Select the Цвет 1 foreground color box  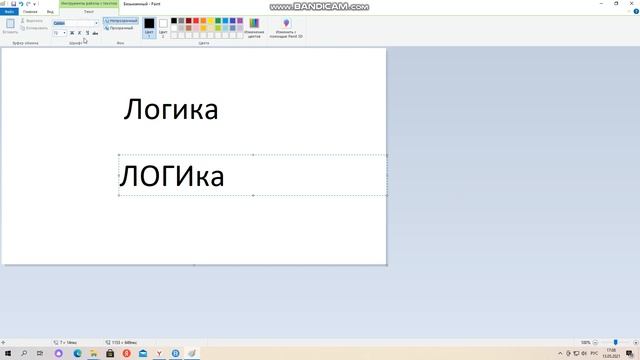click(149, 28)
